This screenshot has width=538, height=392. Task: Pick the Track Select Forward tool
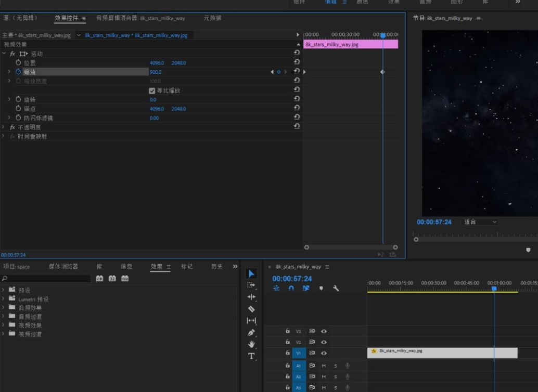(251, 285)
